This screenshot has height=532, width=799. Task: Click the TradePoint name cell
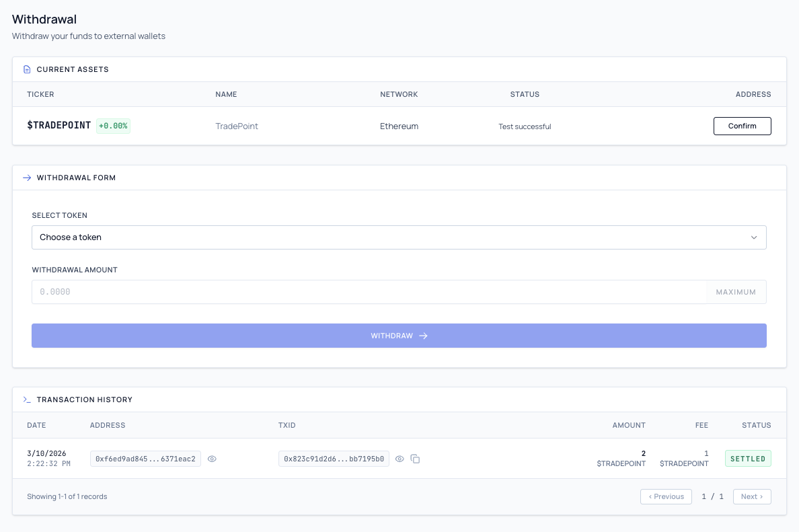(237, 126)
